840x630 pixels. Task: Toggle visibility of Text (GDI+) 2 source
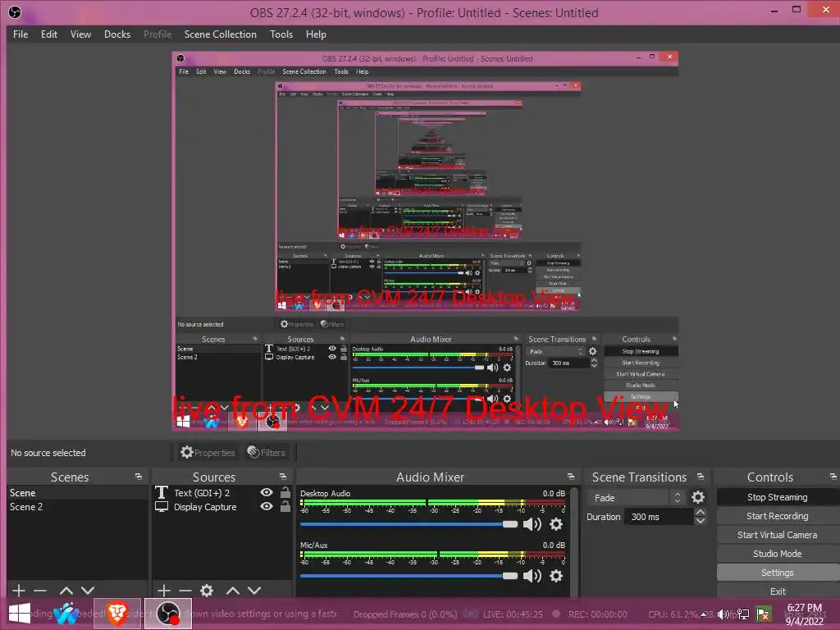(267, 492)
